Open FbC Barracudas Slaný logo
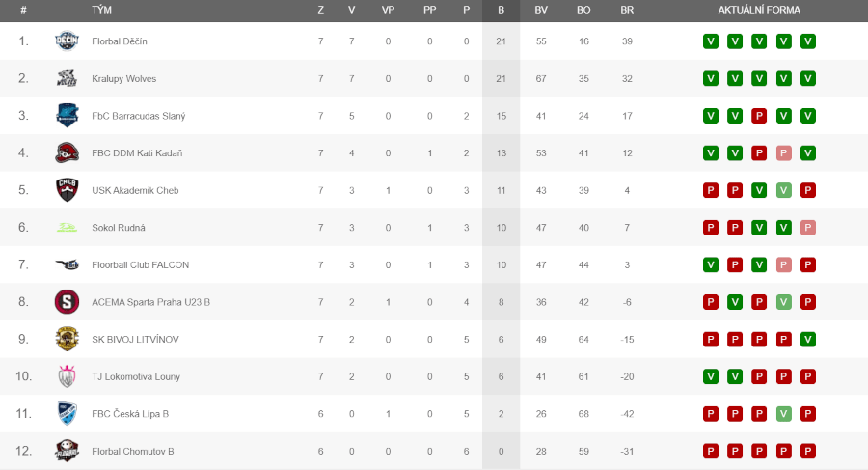868x470 pixels. tap(67, 115)
